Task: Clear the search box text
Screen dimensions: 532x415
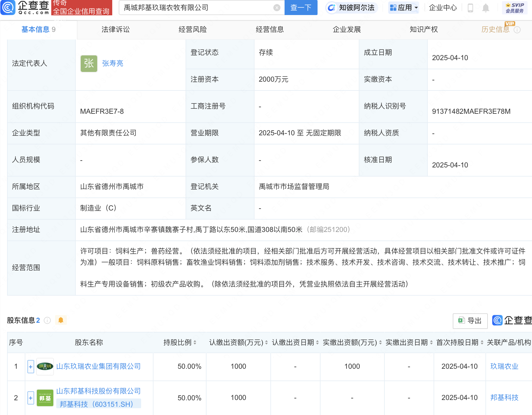Action: (x=277, y=8)
